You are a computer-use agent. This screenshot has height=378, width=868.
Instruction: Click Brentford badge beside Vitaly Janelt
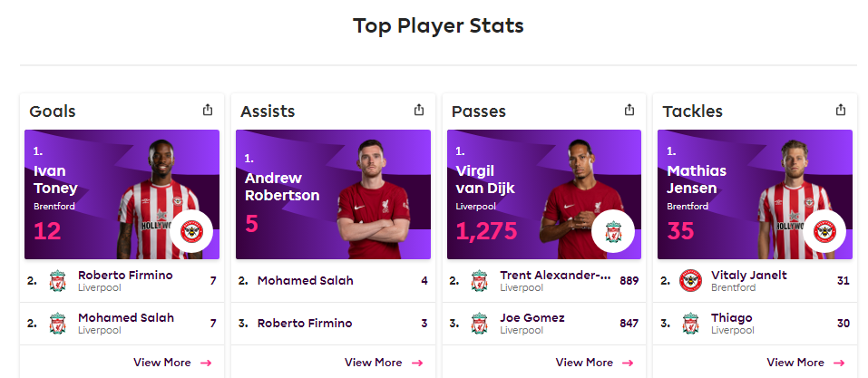point(690,281)
